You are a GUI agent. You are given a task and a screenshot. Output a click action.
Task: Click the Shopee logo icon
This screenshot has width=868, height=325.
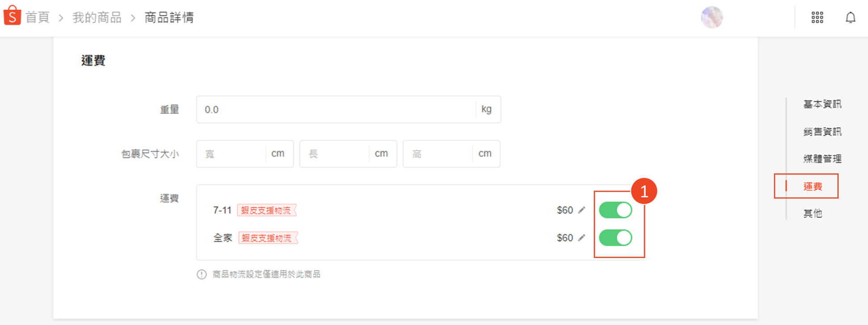(x=12, y=16)
